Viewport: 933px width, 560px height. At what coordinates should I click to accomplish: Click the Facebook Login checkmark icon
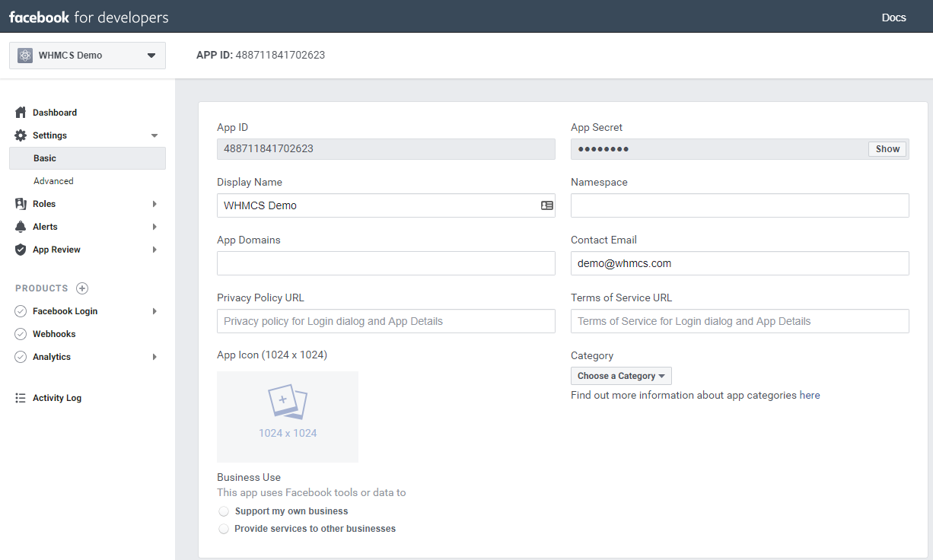[21, 311]
